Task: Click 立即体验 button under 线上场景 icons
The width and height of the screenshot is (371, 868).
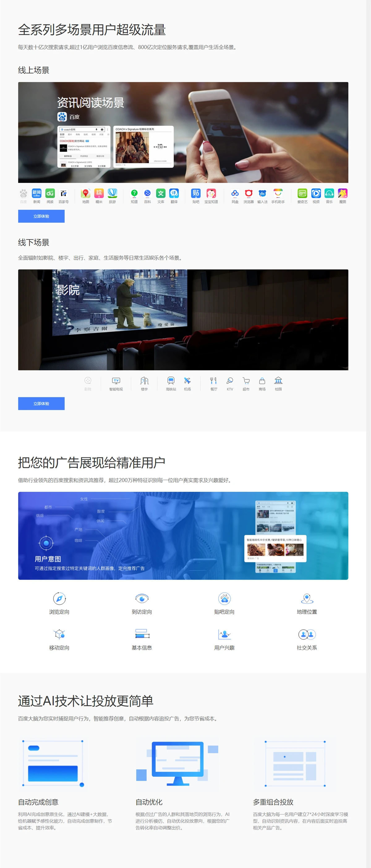Action: tap(41, 216)
